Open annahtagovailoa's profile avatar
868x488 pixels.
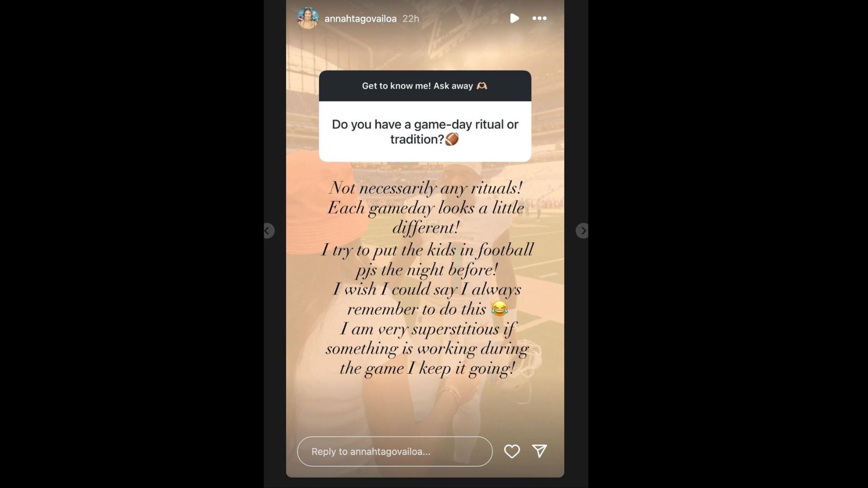point(308,19)
